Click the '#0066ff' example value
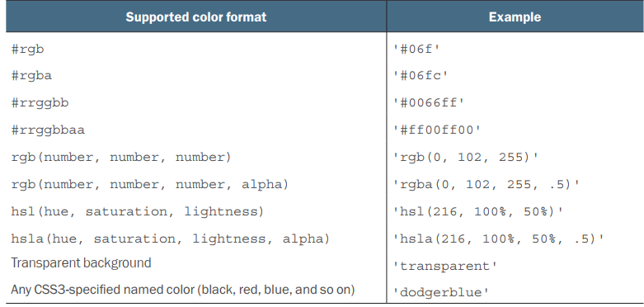The width and height of the screenshot is (644, 307). coord(429,102)
